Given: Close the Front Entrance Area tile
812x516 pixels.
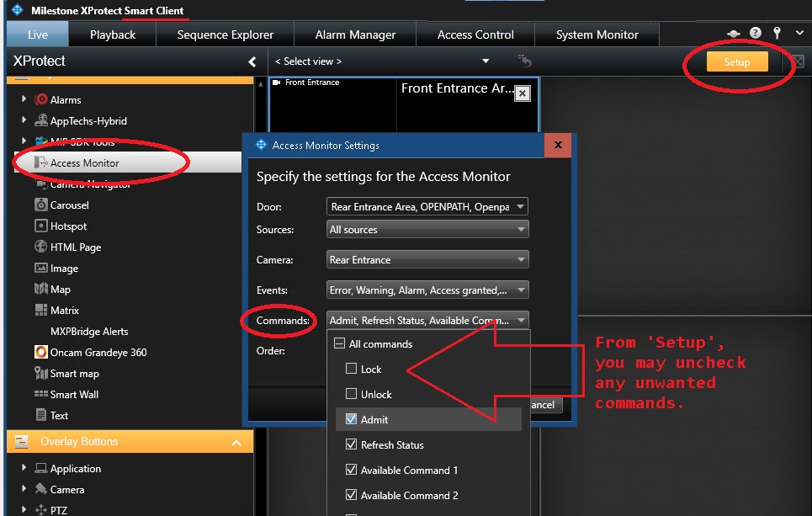Looking at the screenshot, I should pyautogui.click(x=522, y=93).
